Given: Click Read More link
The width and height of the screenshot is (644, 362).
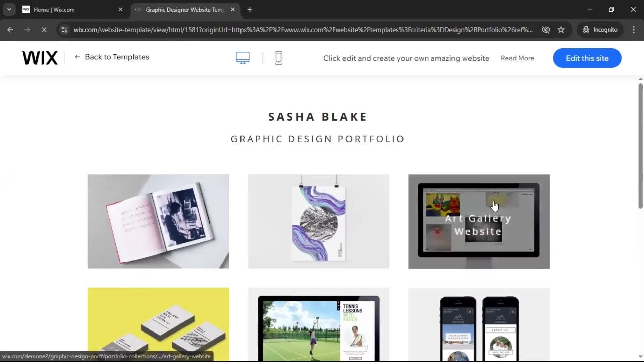Looking at the screenshot, I should tap(517, 58).
